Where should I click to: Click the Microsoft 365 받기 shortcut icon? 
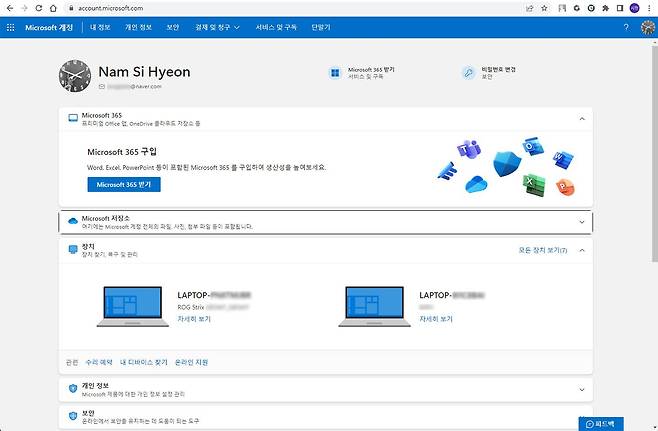click(335, 73)
